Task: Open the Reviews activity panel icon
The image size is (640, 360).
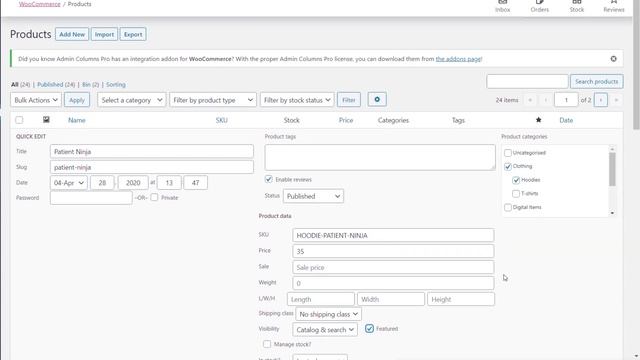Action: pyautogui.click(x=613, y=7)
